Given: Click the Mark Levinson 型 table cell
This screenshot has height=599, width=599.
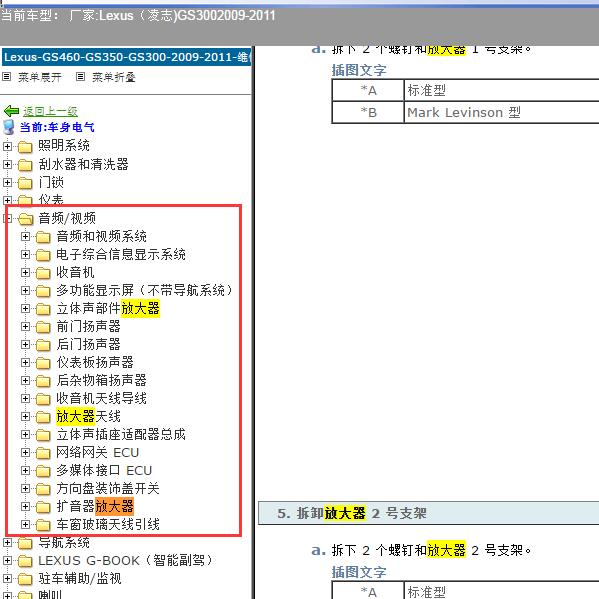Looking at the screenshot, I should (501, 112).
